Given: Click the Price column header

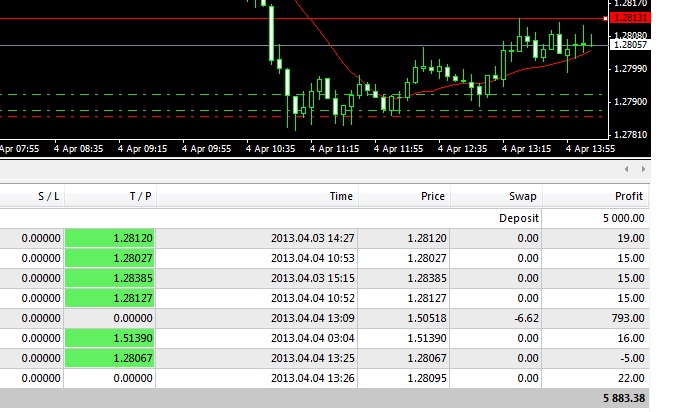Looking at the screenshot, I should pyautogui.click(x=404, y=196).
